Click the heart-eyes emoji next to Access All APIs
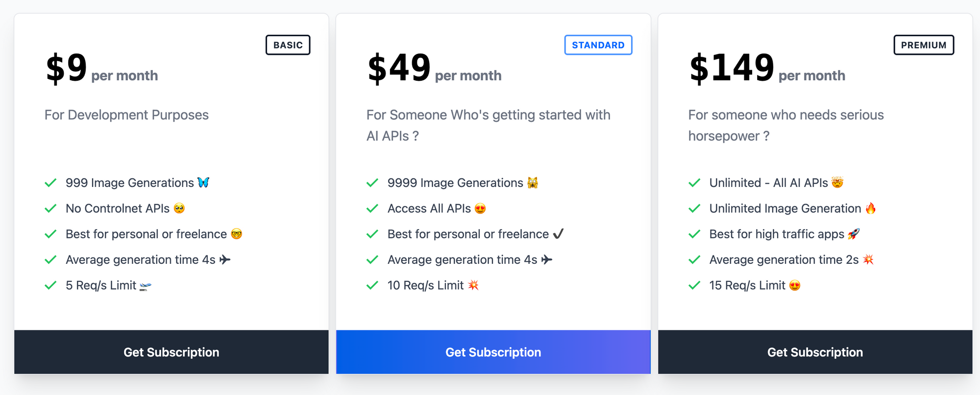980x395 pixels. pos(480,209)
